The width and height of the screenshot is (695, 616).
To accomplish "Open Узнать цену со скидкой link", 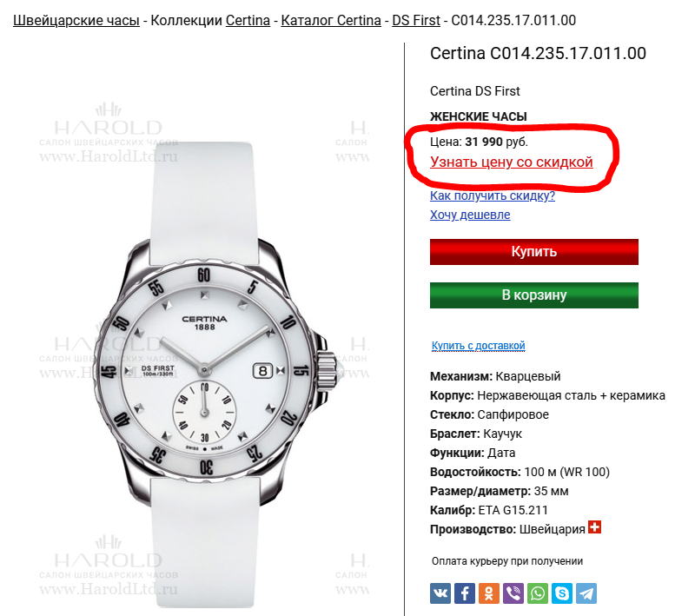I will tap(512, 162).
